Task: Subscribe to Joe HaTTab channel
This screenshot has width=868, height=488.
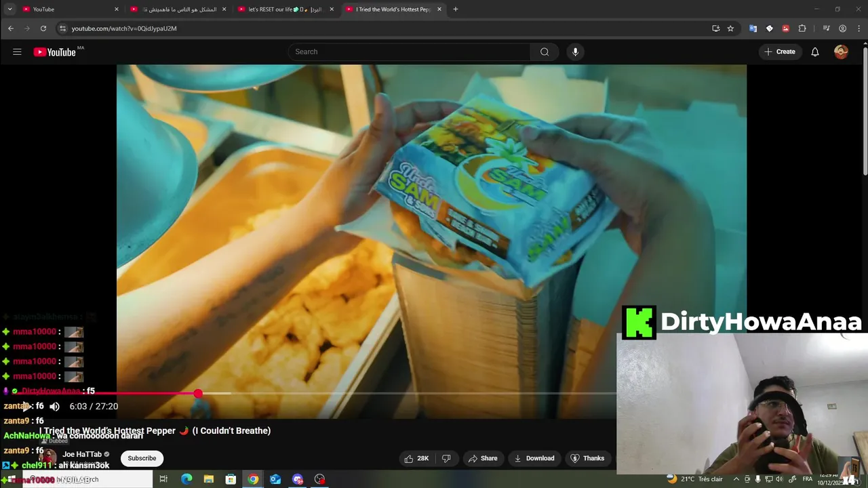Action: 142,458
